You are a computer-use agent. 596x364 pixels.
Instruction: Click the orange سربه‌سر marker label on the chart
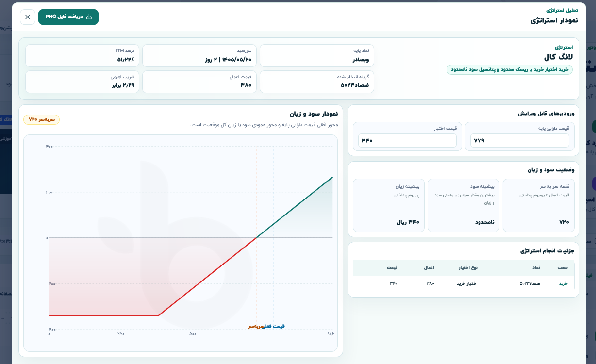[x=256, y=326]
